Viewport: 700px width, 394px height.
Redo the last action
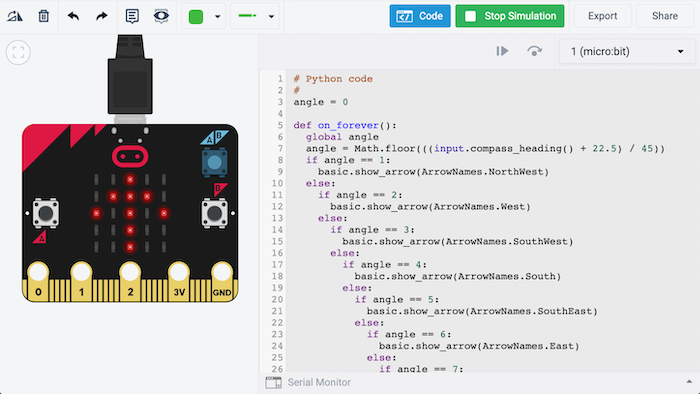(x=102, y=17)
